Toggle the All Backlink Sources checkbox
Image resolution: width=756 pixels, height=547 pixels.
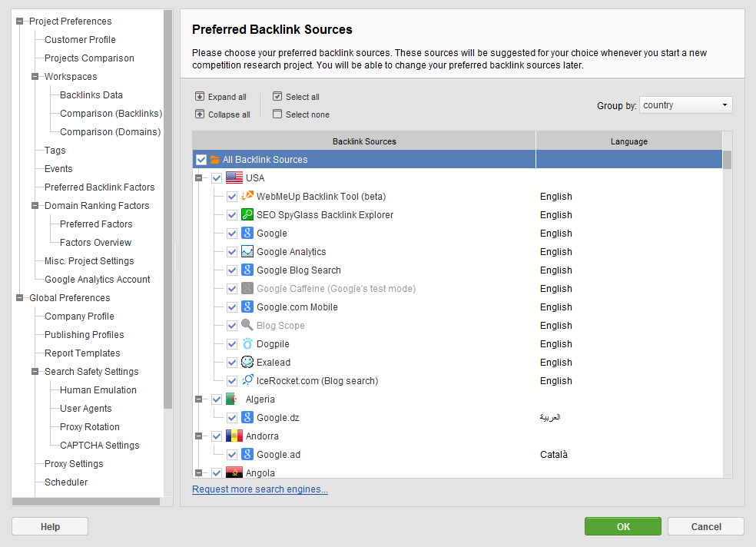click(x=201, y=160)
